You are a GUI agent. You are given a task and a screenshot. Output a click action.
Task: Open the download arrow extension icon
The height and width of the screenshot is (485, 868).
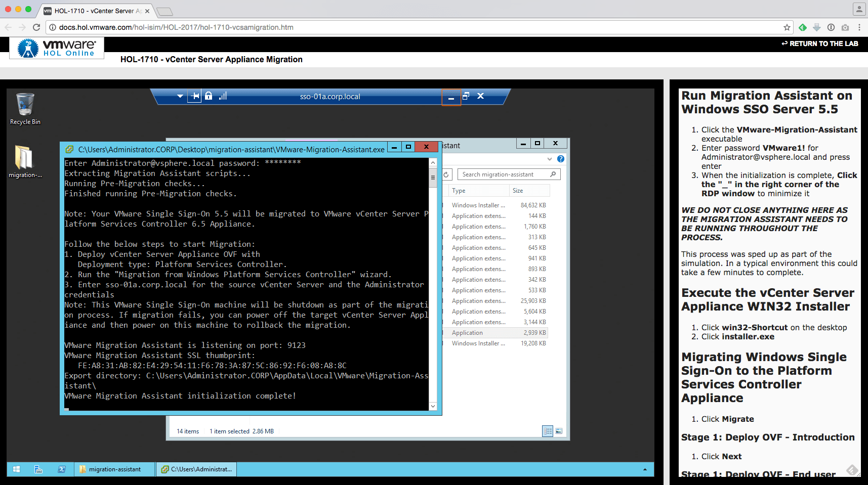816,27
